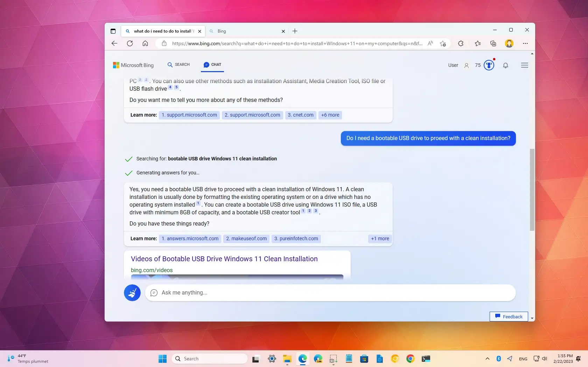
Task: Toggle Bluetooth in the system tray
Action: coord(498,359)
